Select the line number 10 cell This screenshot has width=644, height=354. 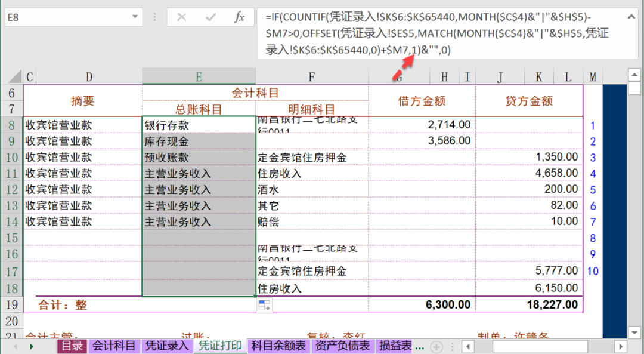[x=593, y=271]
